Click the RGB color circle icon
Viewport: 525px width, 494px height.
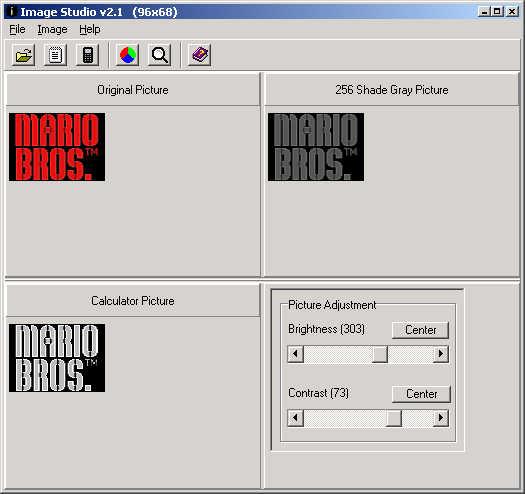tap(128, 55)
